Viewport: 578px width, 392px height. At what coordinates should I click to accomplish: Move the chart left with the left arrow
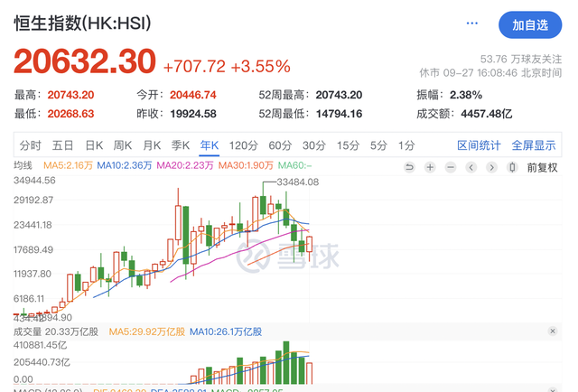tap(471, 167)
